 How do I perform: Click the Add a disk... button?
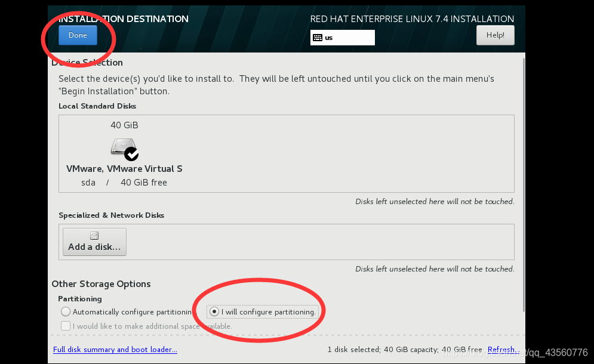[x=94, y=242]
